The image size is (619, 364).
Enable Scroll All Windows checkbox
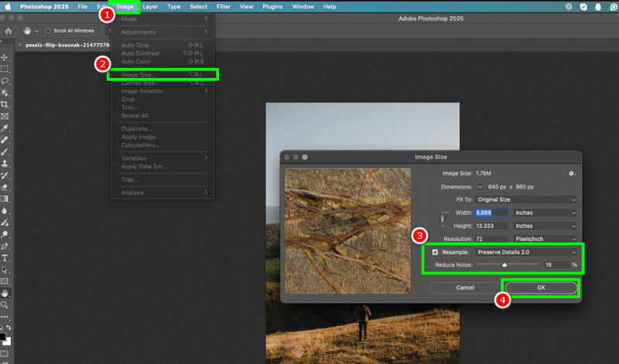[x=48, y=30]
